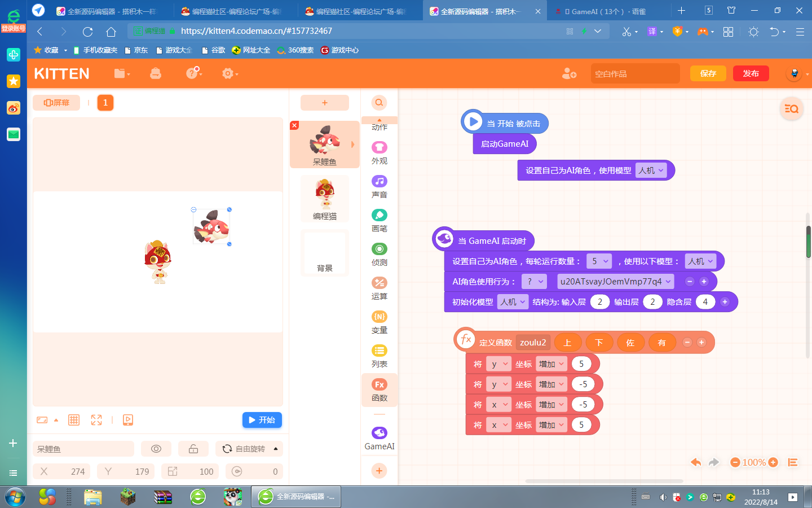This screenshot has height=508, width=812.
Task: Delete the 呆鲤鱼 sprite with the red X
Action: click(x=294, y=125)
